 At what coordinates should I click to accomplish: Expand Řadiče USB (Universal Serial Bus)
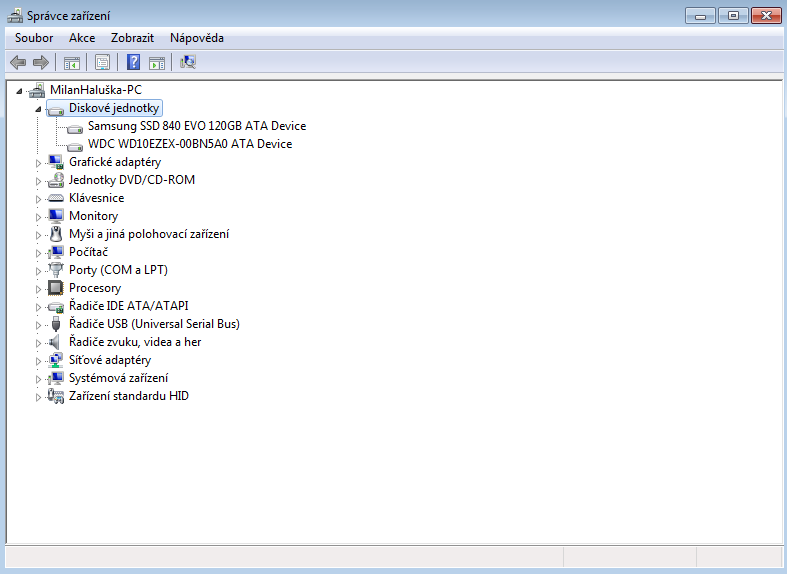pos(38,325)
